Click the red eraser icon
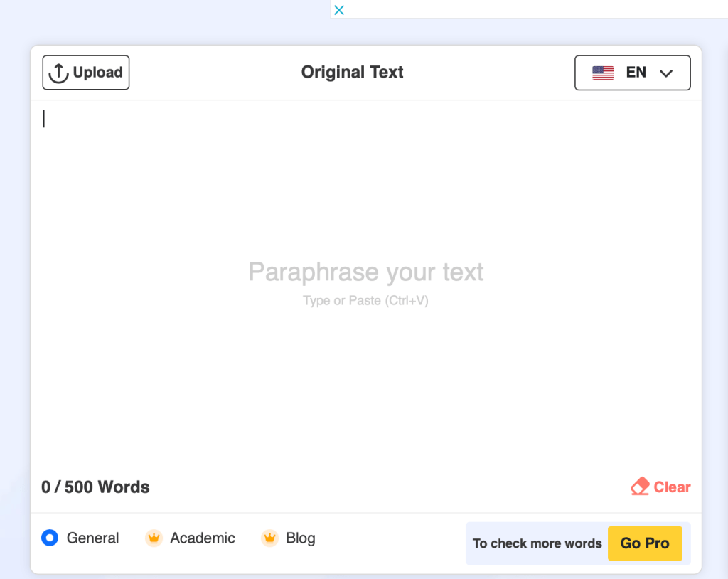This screenshot has width=728, height=579. coord(640,487)
